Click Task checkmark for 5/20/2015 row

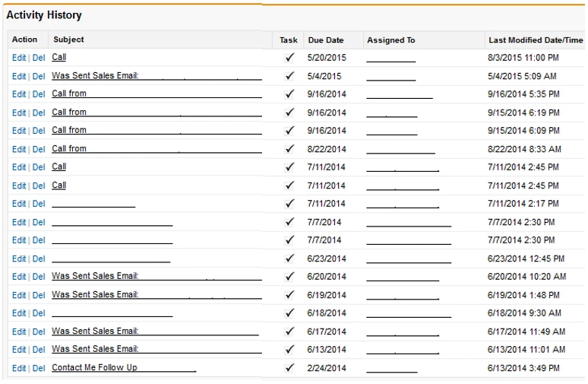[289, 58]
